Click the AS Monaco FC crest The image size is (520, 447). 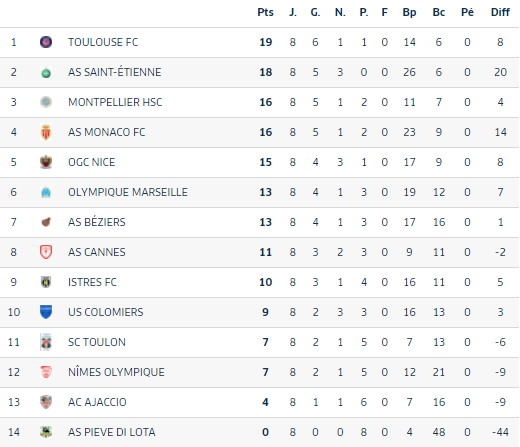coord(46,132)
